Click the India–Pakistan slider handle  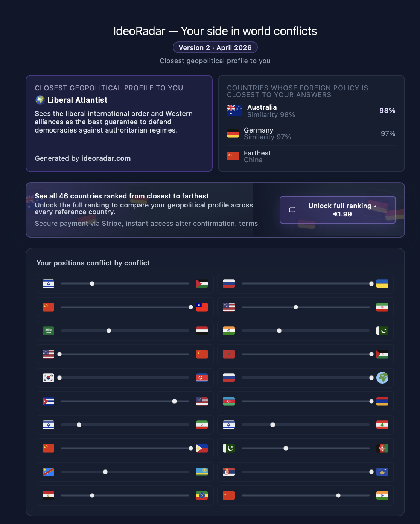(x=279, y=331)
